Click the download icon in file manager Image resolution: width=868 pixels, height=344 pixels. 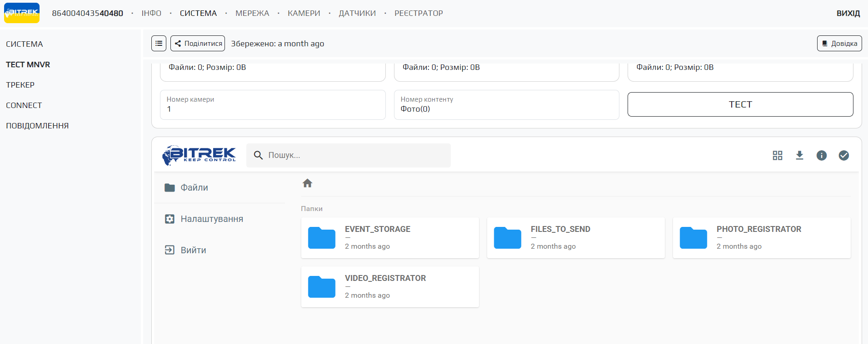coord(799,156)
